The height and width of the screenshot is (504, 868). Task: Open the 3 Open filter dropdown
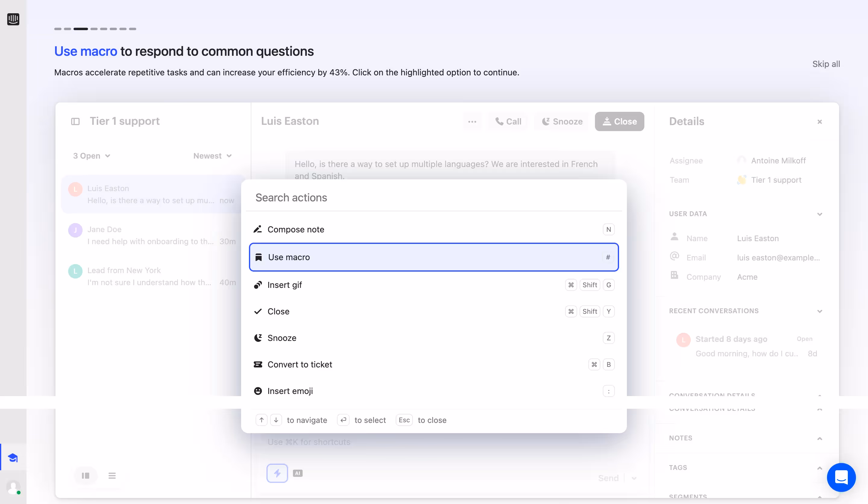(x=91, y=156)
